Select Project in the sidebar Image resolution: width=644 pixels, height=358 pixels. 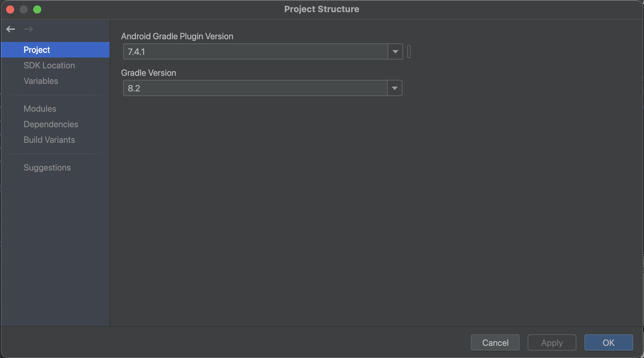pos(37,50)
